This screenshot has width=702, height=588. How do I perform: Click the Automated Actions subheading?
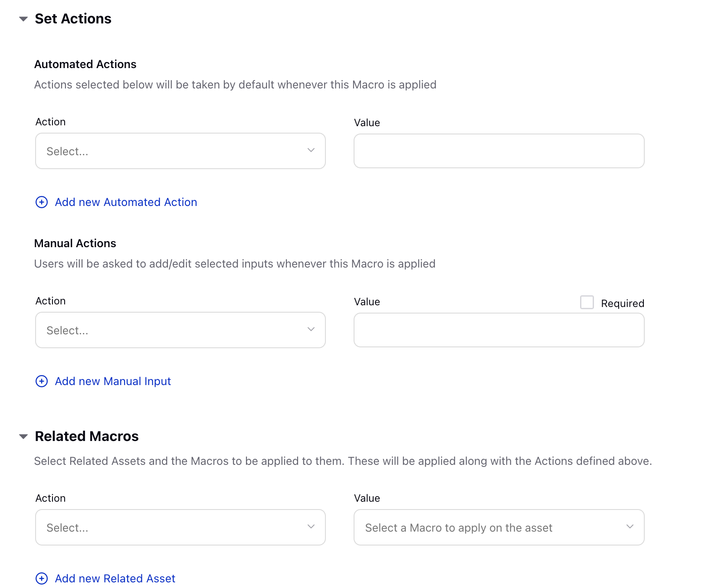point(85,64)
